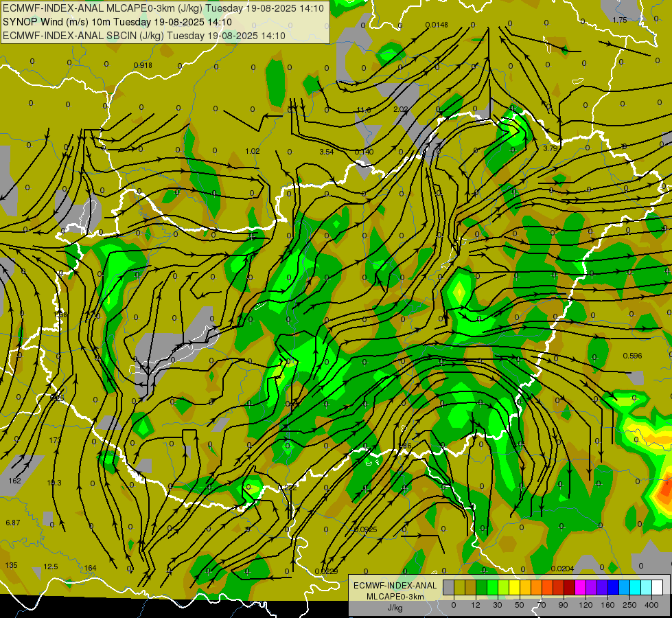Select the yellow legend color swatch
Image resolution: width=672 pixels, height=618 pixels.
point(514,587)
